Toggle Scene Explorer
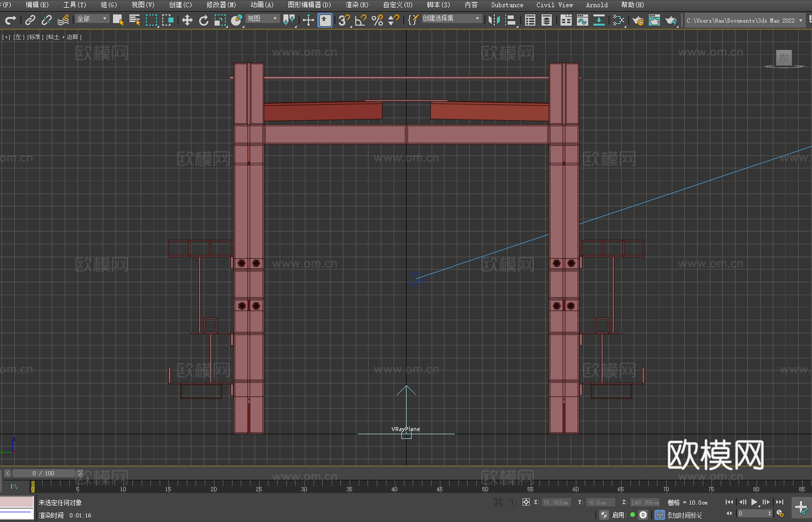The height and width of the screenshot is (522, 812). pos(530,20)
